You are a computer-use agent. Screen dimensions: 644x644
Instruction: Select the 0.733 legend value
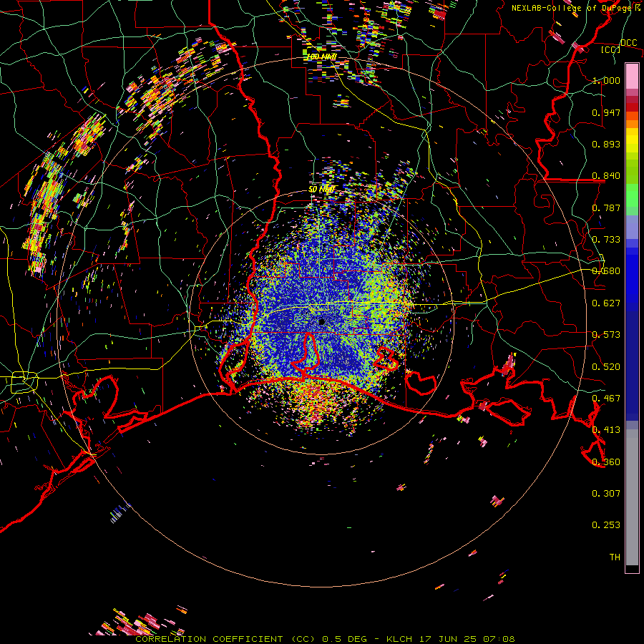click(606, 240)
